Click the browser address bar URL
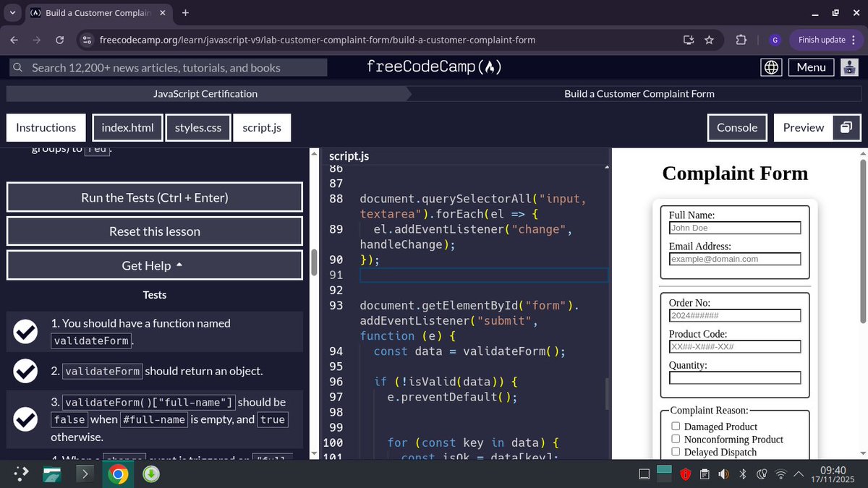This screenshot has width=868, height=488. [317, 40]
